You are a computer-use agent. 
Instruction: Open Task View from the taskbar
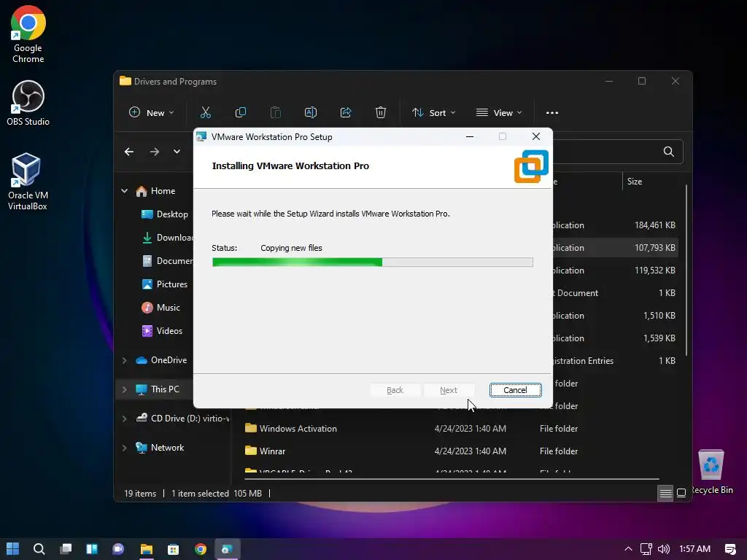click(x=66, y=549)
